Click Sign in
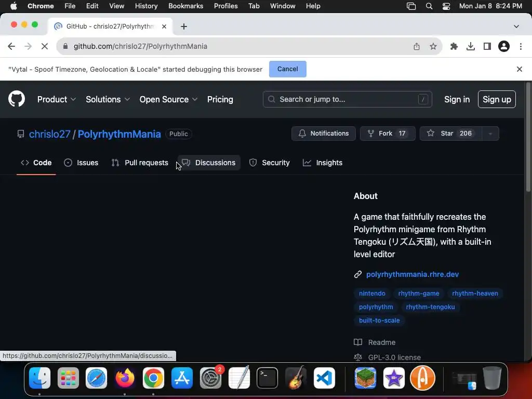This screenshot has width=532, height=399. click(x=457, y=99)
